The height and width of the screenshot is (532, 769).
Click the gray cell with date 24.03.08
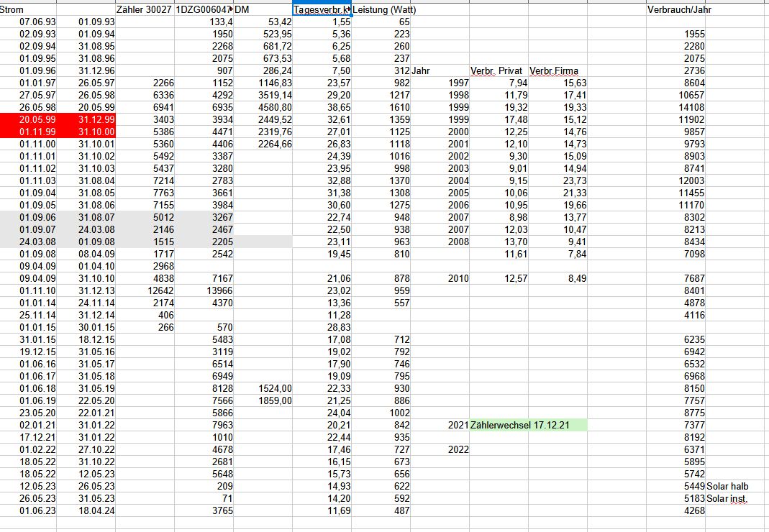pyautogui.click(x=27, y=242)
